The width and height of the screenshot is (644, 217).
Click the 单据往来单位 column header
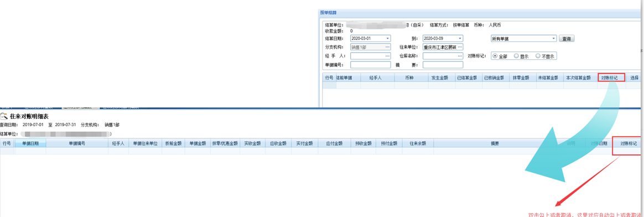click(145, 143)
